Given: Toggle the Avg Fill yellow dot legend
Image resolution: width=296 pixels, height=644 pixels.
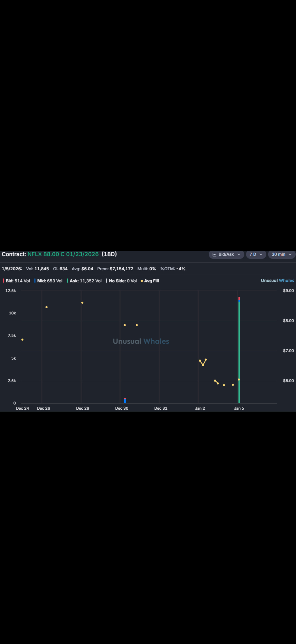Looking at the screenshot, I should point(150,281).
